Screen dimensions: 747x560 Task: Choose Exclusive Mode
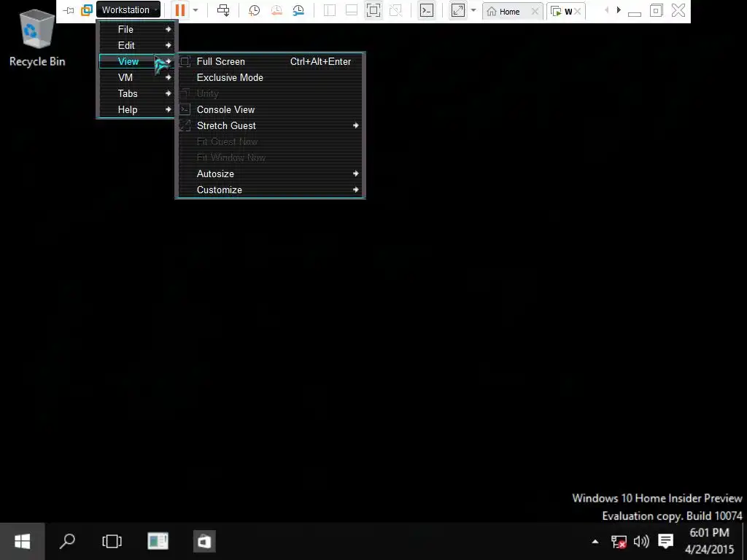coord(270,77)
